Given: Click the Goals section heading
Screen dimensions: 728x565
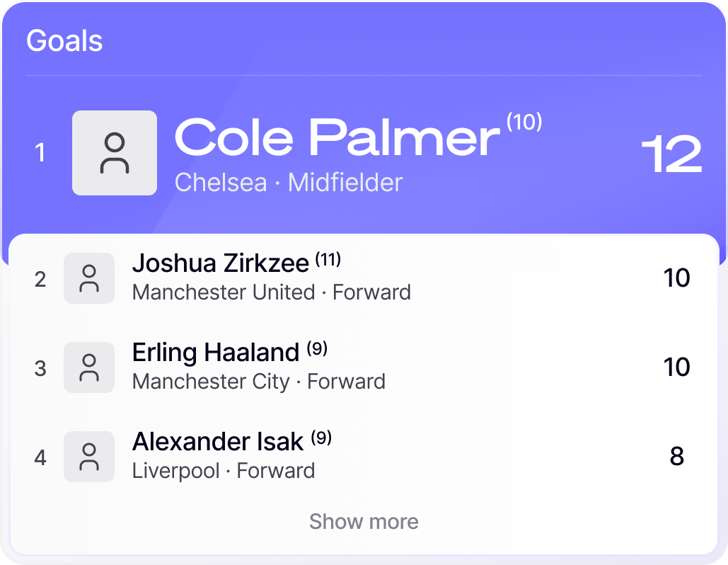Looking at the screenshot, I should pos(64,41).
